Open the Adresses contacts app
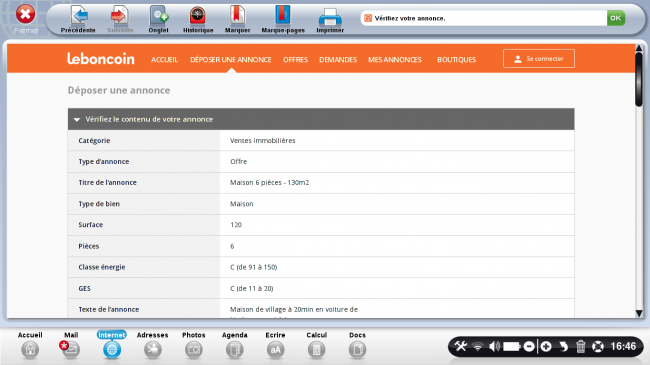Screen dimensions: 650x365 (x=153, y=345)
